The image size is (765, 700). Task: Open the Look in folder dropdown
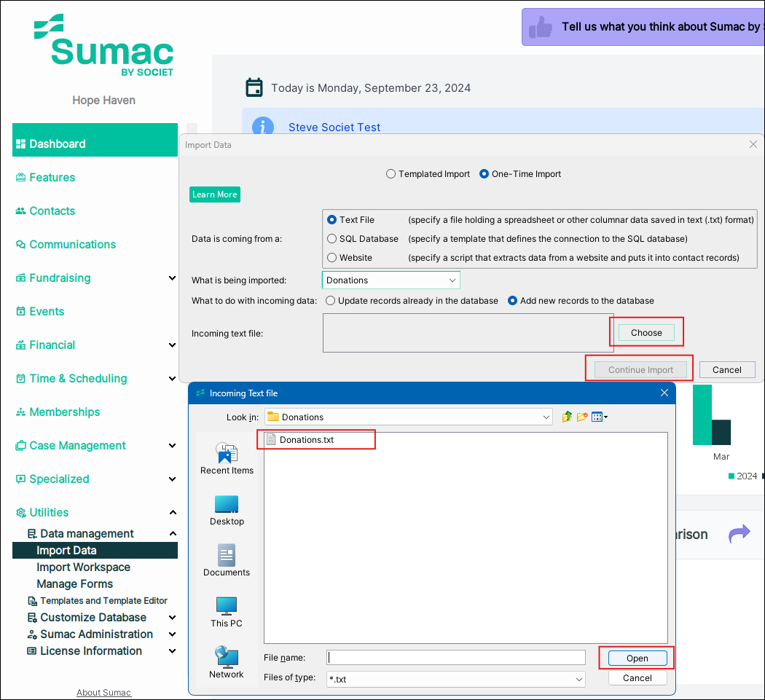408,417
